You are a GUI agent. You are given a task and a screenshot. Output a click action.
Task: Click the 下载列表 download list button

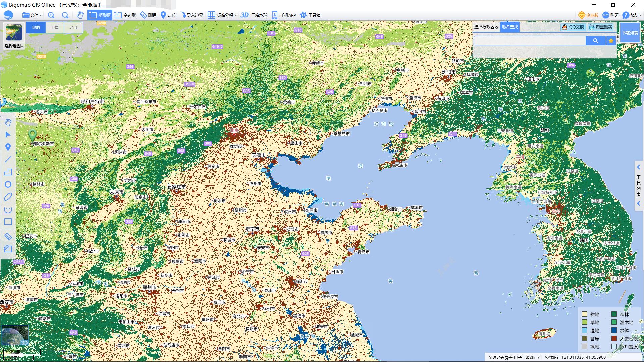pyautogui.click(x=630, y=33)
